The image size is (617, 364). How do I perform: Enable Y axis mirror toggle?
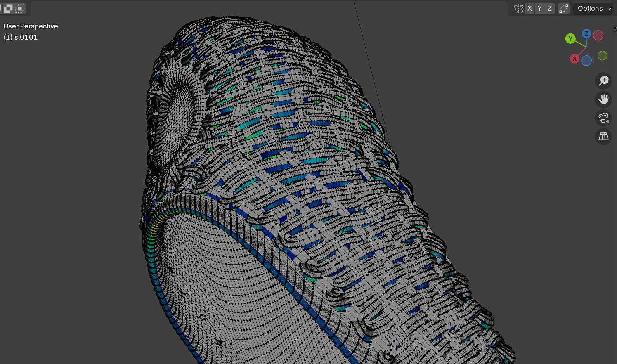539,9
